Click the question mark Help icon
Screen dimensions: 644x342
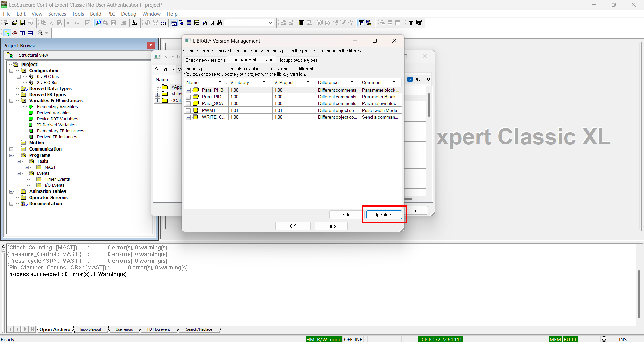411,23
